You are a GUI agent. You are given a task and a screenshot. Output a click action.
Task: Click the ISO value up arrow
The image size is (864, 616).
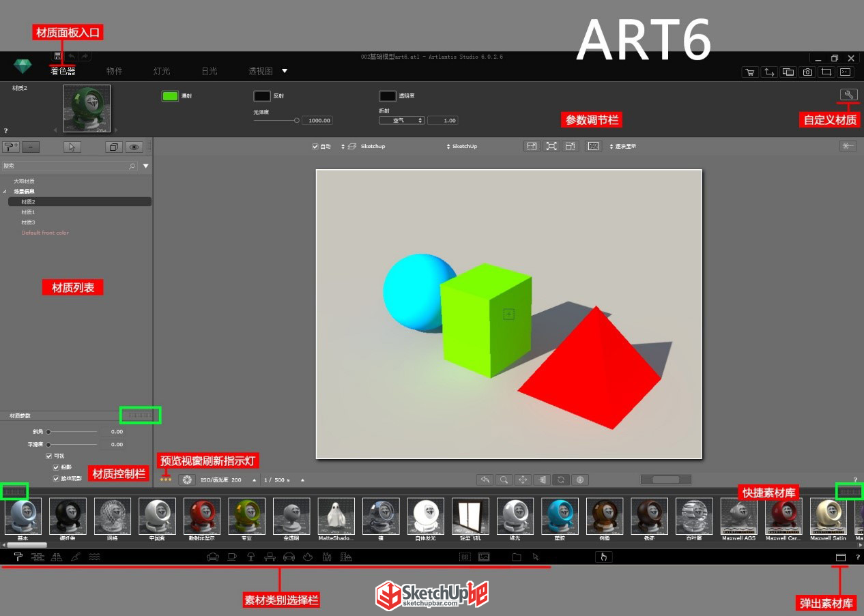click(x=254, y=480)
